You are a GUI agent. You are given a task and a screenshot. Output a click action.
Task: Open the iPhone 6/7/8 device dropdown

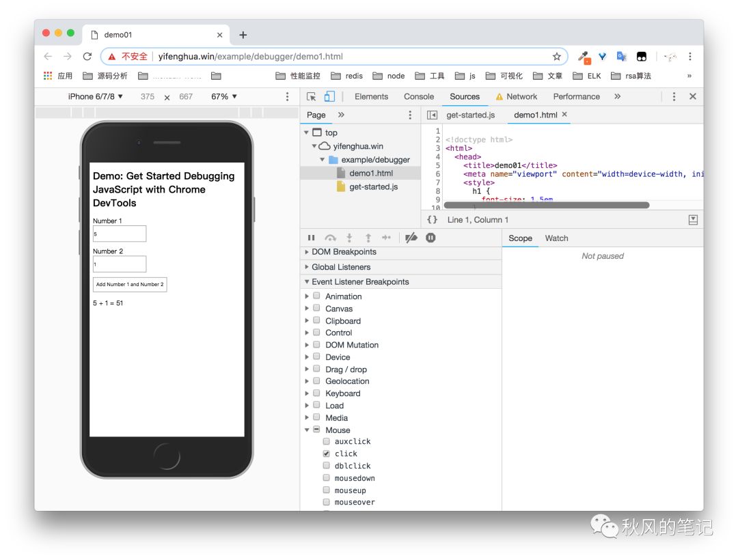tap(96, 96)
